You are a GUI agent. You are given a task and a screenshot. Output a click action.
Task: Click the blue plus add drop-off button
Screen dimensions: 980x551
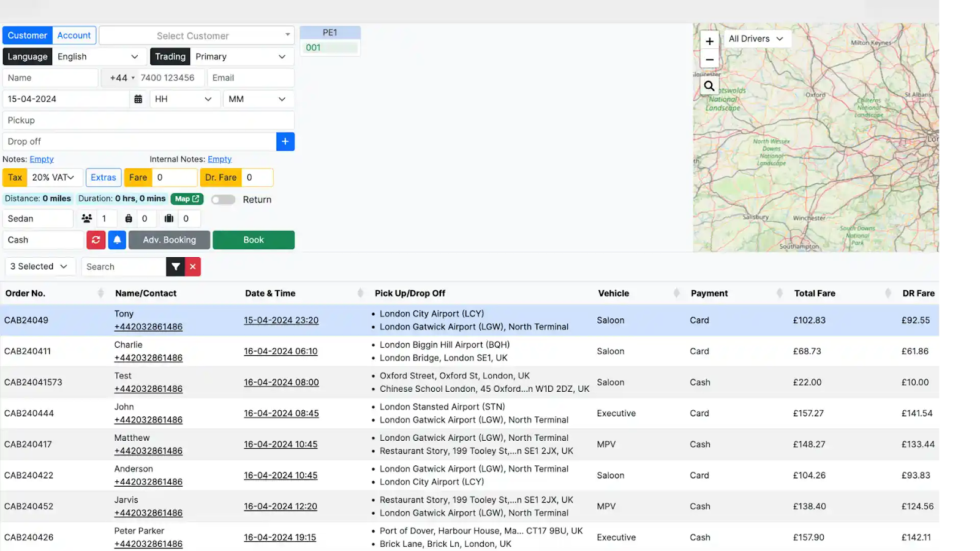[285, 141]
